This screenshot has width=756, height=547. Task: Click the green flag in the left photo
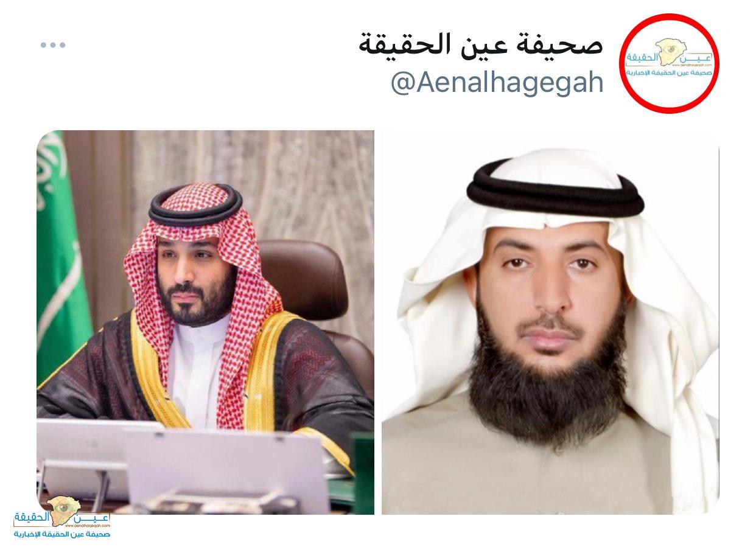tap(61, 256)
